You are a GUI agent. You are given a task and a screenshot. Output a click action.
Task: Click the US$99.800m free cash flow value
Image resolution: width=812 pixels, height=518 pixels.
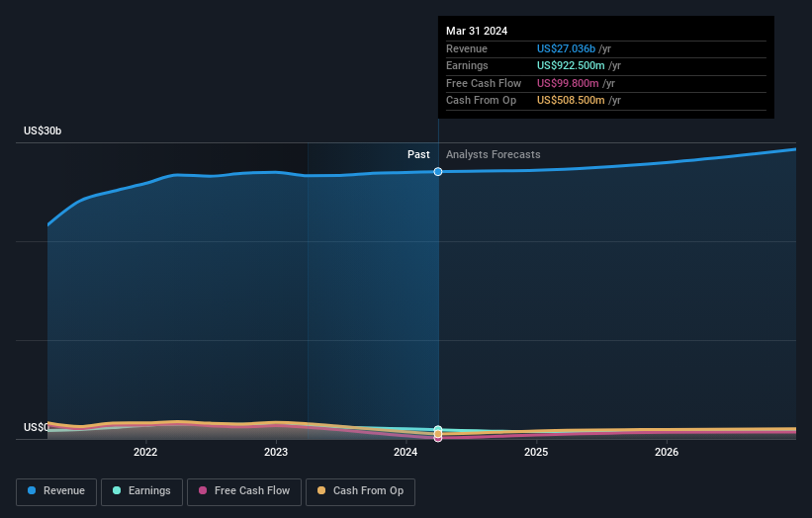click(568, 83)
